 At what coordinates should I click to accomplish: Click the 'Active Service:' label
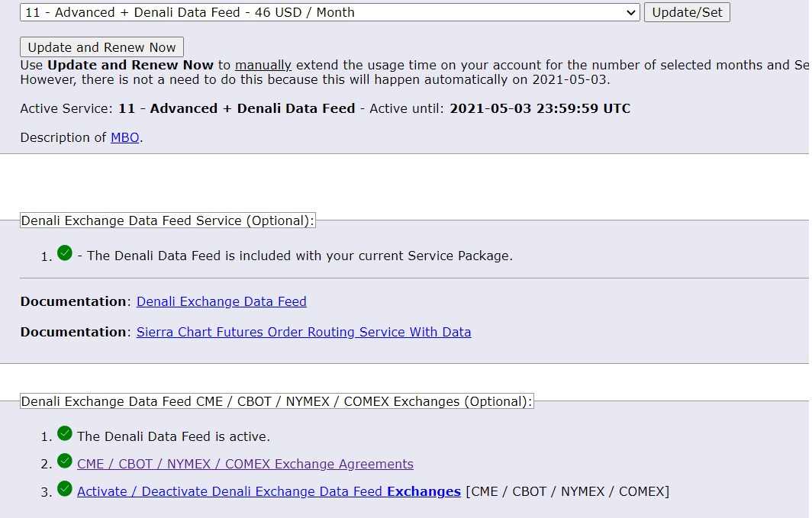(67, 109)
